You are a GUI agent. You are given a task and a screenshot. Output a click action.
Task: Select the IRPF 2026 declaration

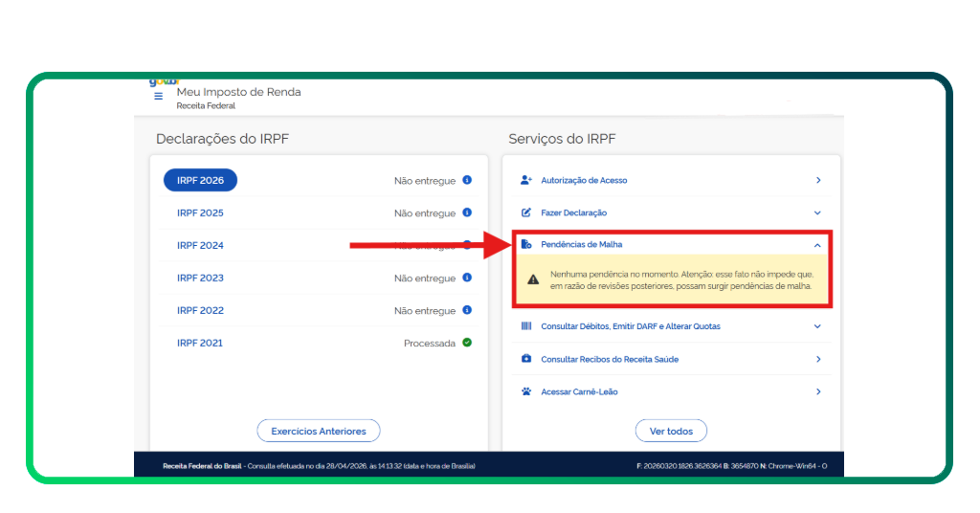(x=200, y=180)
